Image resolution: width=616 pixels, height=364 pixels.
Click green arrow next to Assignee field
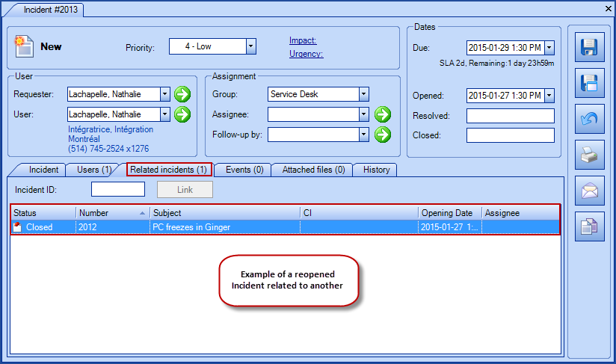pos(383,114)
